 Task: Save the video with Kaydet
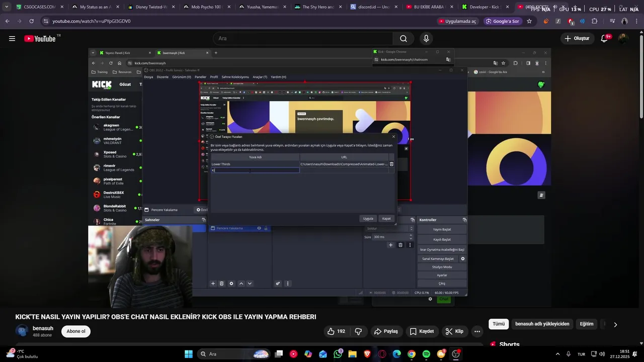422,331
